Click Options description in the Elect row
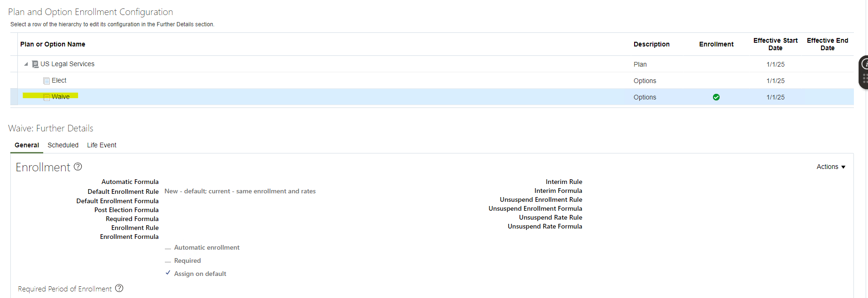Screen dimensions: 868x298 645,81
